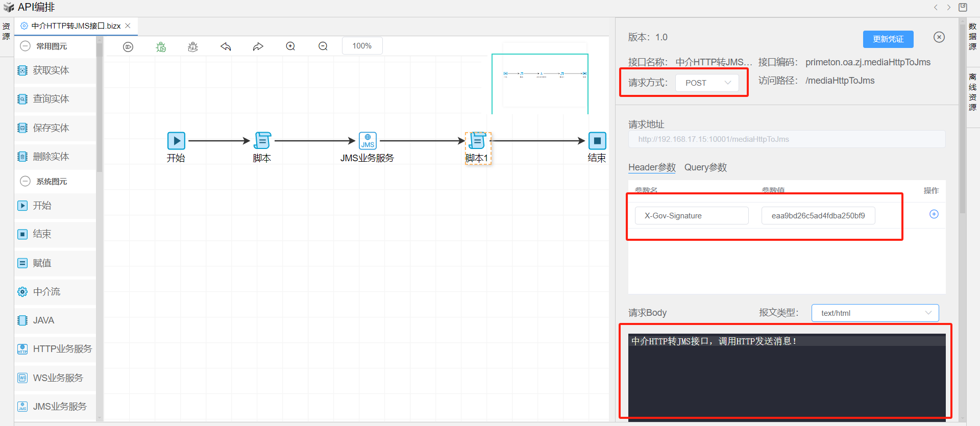The image size is (980, 426).
Task: Switch to the Query参数 tab
Action: coord(705,167)
